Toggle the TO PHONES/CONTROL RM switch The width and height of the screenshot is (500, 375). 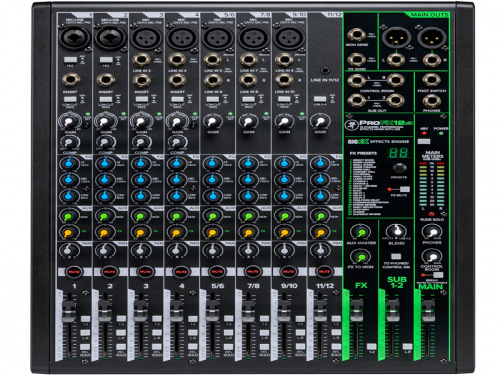pyautogui.click(x=396, y=256)
